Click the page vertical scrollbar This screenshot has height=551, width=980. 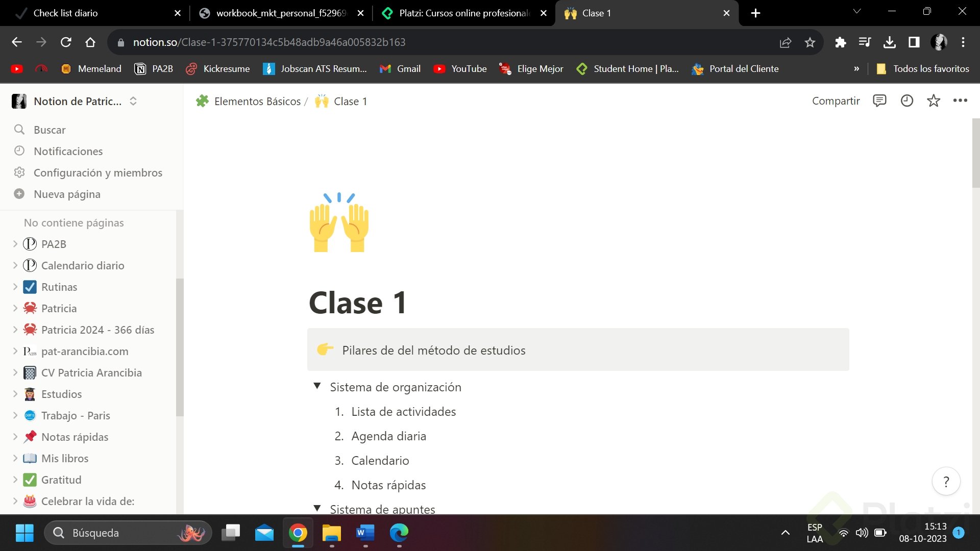pyautogui.click(x=975, y=153)
